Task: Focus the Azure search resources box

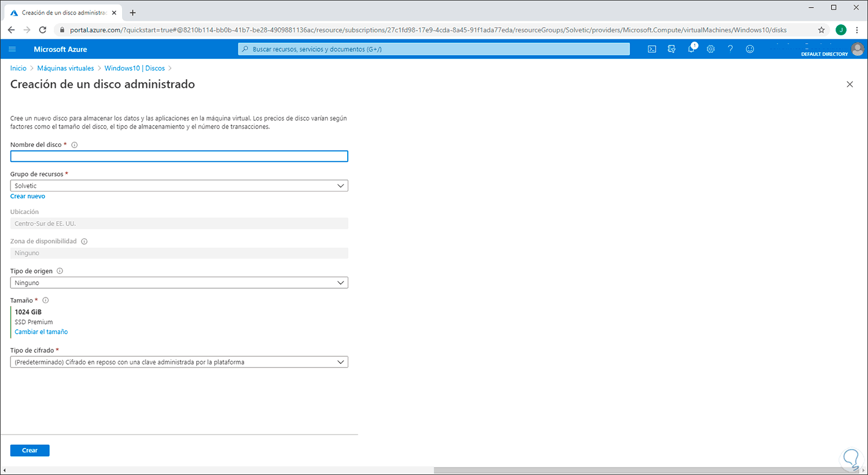Action: (434, 49)
